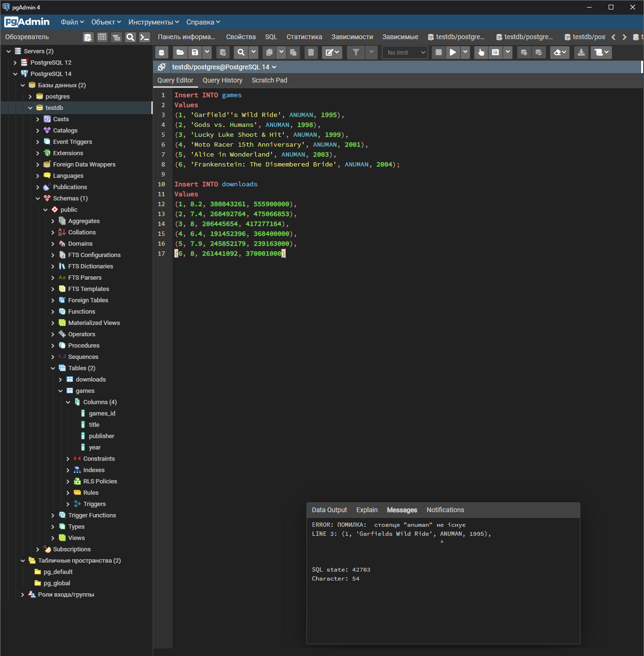Screen dimensions: 644x656
Task: Click the Explain Analyze list icon
Action: point(495,52)
